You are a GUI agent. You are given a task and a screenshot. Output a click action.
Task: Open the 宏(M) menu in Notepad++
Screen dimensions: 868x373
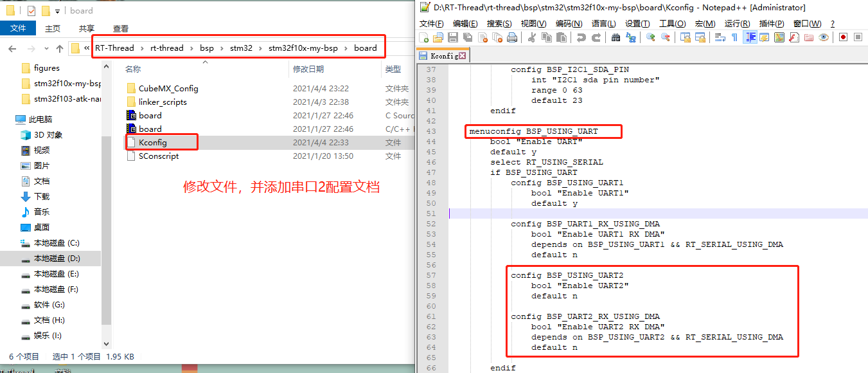pyautogui.click(x=705, y=24)
